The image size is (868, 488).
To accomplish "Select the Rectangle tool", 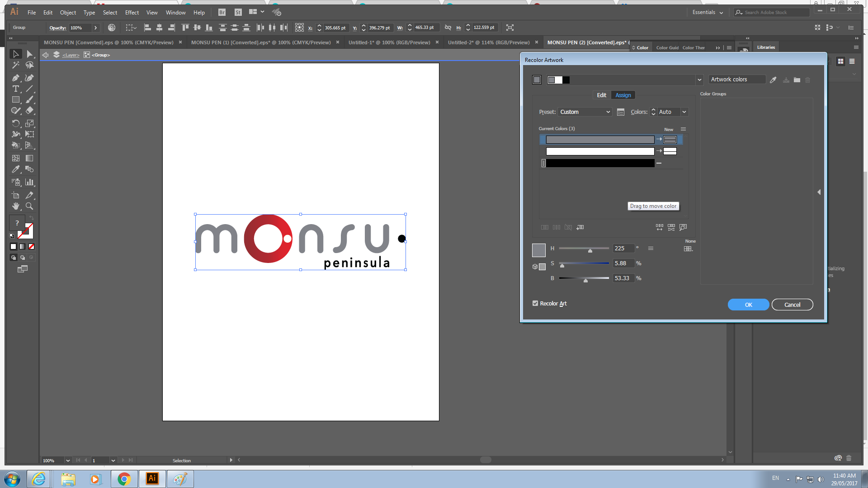I will tap(16, 100).
